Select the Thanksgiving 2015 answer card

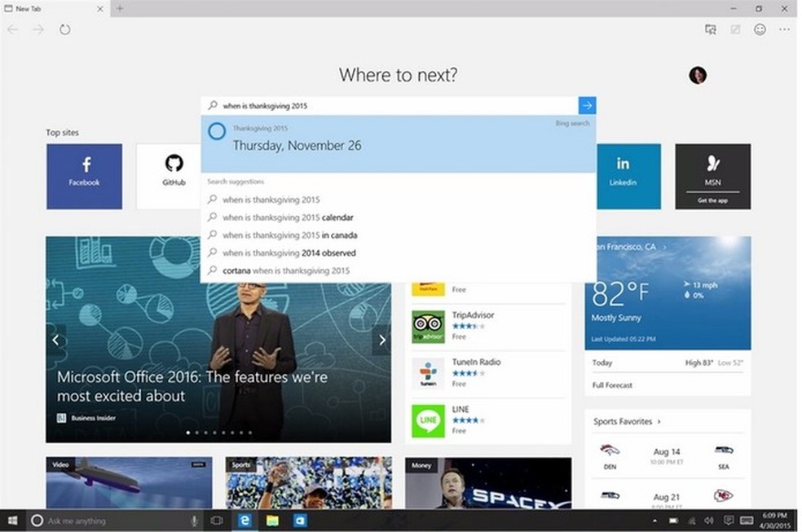398,144
